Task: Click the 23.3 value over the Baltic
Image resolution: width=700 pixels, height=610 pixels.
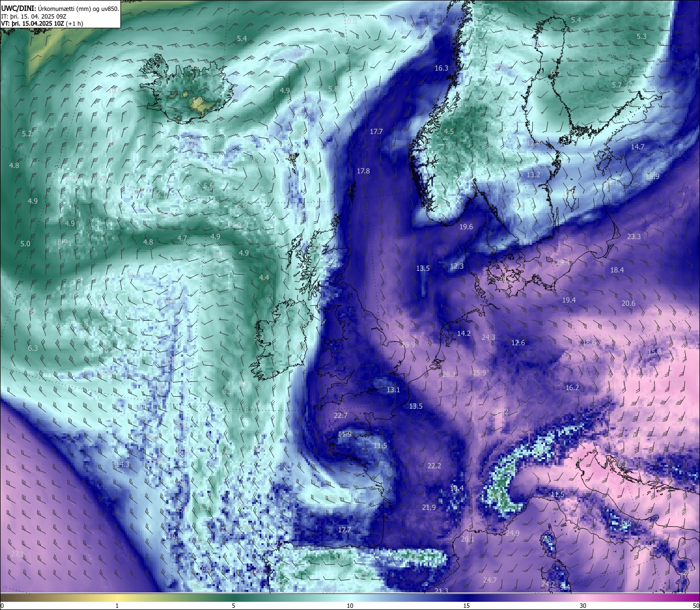Action: pyautogui.click(x=634, y=237)
